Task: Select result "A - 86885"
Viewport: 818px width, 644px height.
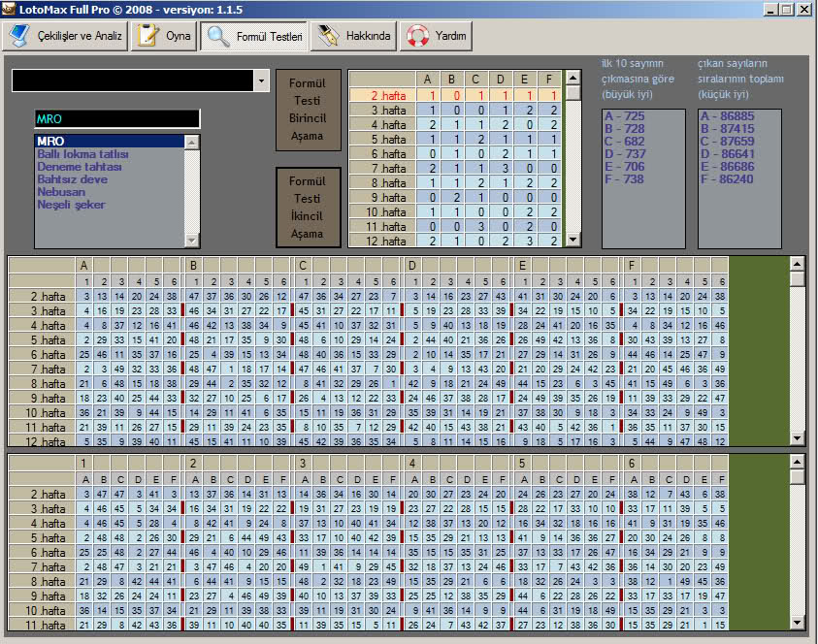Action: pyautogui.click(x=727, y=115)
